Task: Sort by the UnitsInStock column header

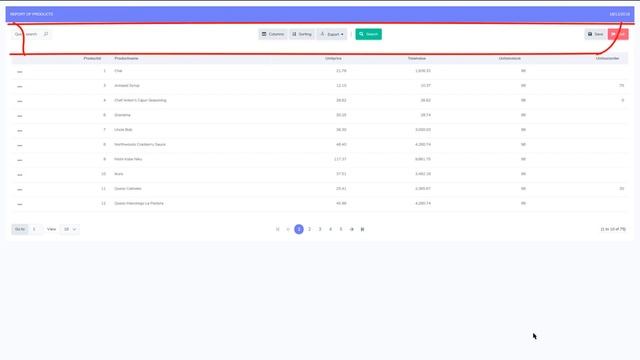Action: (x=510, y=58)
